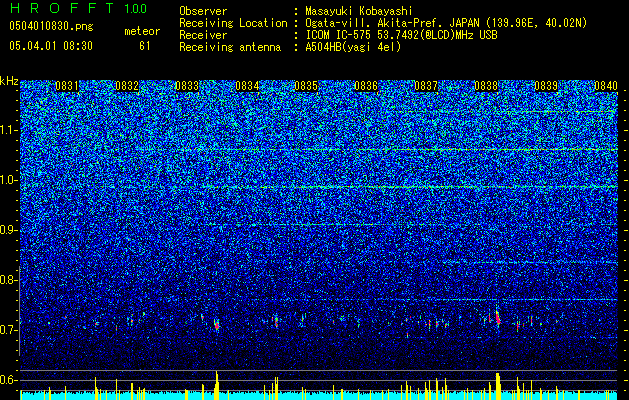Click the kHz axis unit label
The width and height of the screenshot is (629, 400).
point(9,81)
